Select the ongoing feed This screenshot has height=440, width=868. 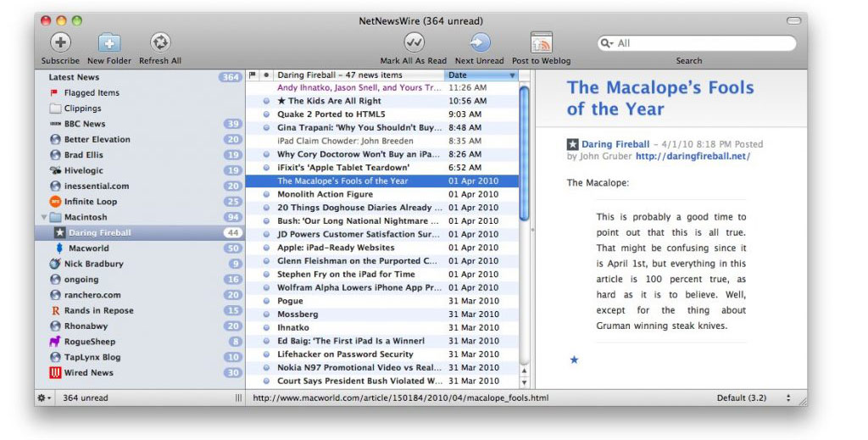[x=140, y=280]
